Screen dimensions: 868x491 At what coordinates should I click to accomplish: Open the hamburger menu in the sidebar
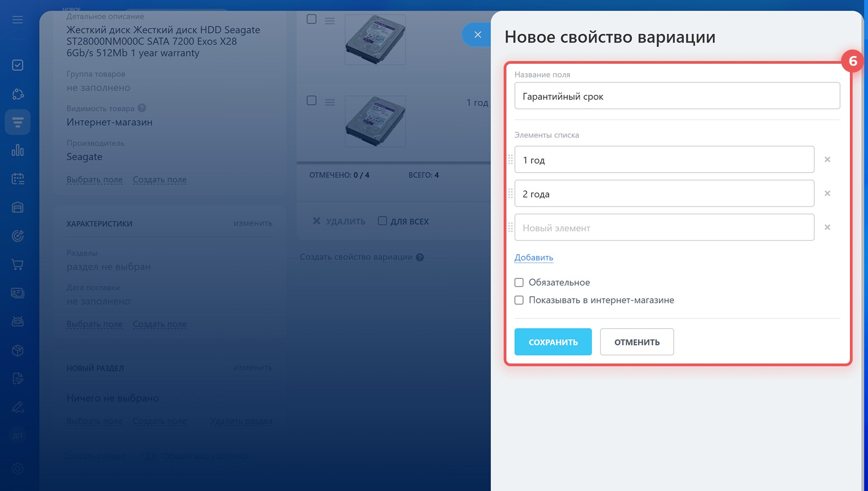(x=18, y=20)
